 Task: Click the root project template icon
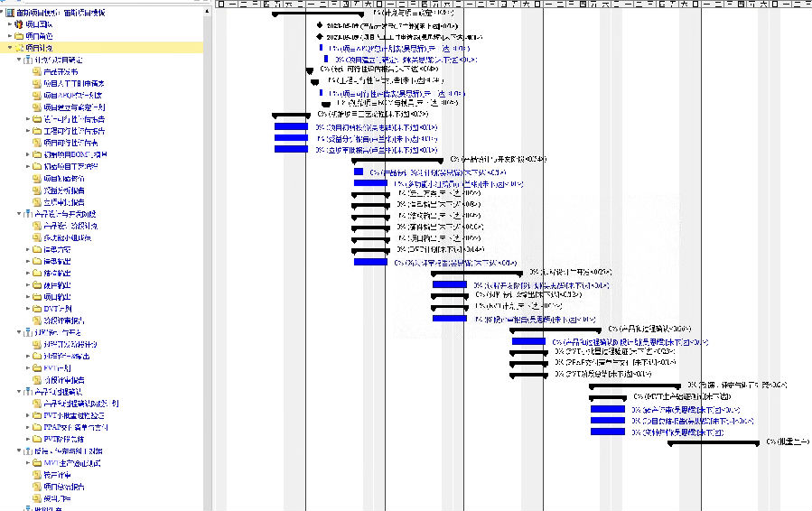coord(10,12)
